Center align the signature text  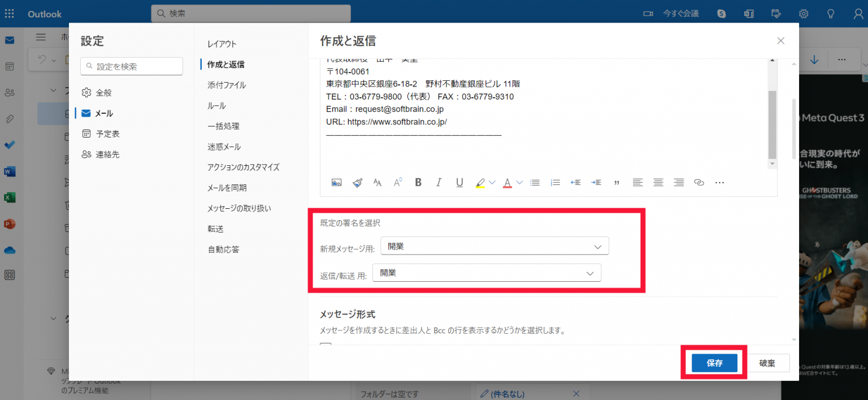click(658, 182)
